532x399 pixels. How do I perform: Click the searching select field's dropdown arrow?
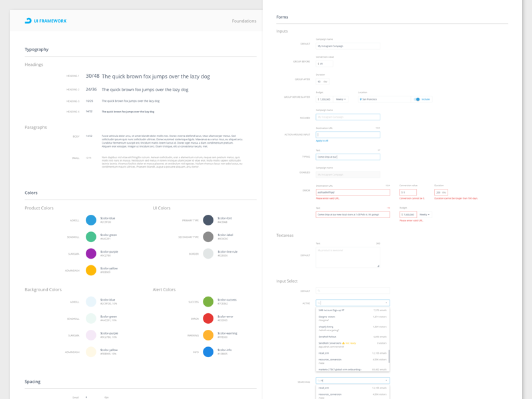pos(386,380)
